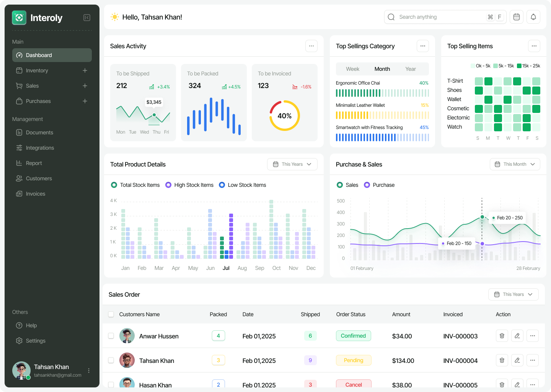
Task: Open the Sales Order This Years filter dropdown
Action: coord(513,294)
